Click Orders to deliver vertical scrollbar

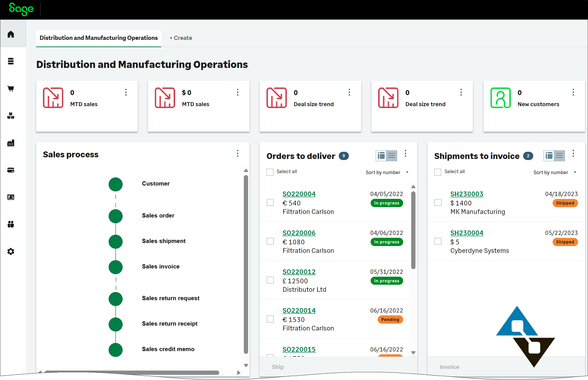pyautogui.click(x=413, y=230)
